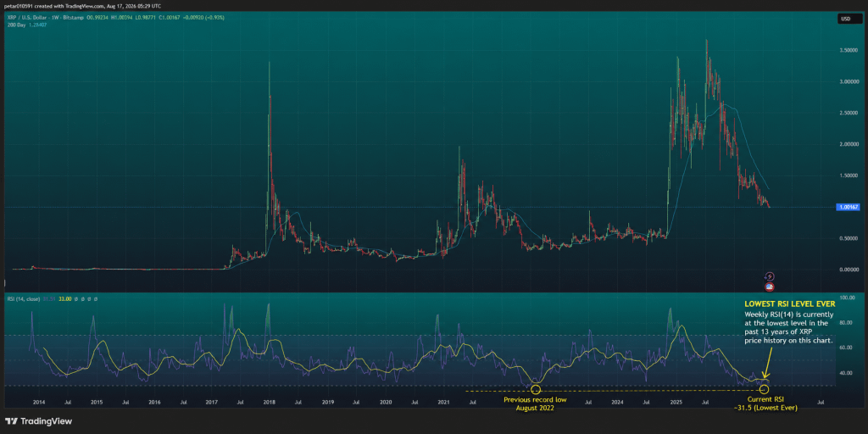This screenshot has height=434, width=868.
Task: Click the lightning event icon on chart
Action: 770,276
